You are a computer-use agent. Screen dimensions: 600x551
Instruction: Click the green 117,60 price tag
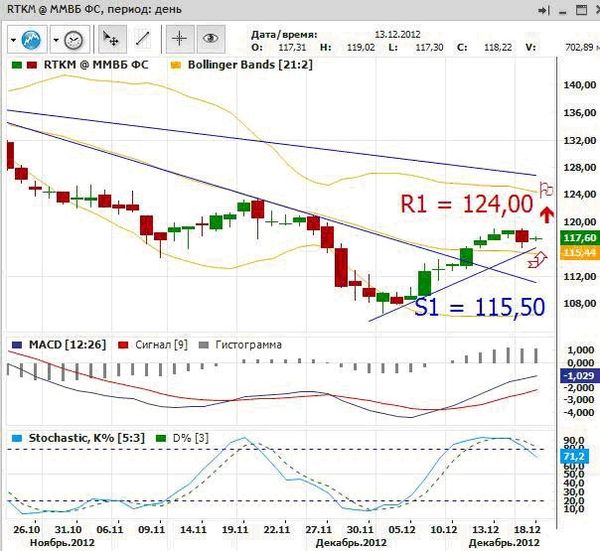[580, 238]
